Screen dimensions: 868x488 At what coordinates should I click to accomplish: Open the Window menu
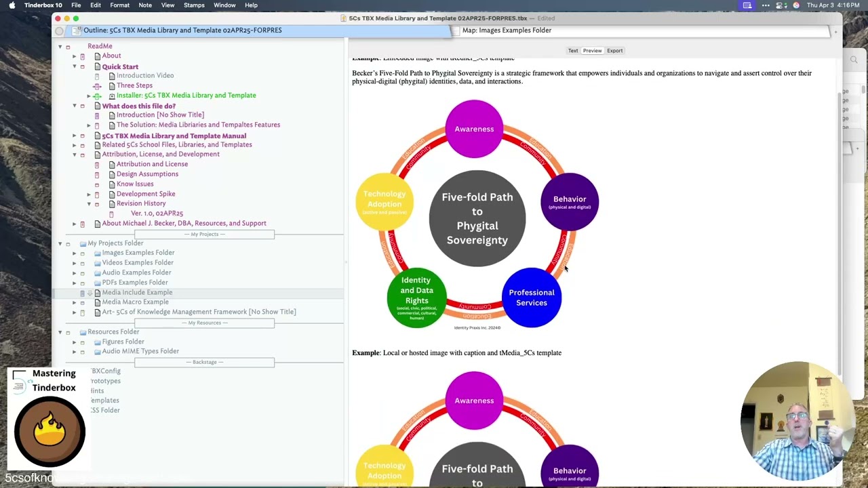[x=224, y=5]
